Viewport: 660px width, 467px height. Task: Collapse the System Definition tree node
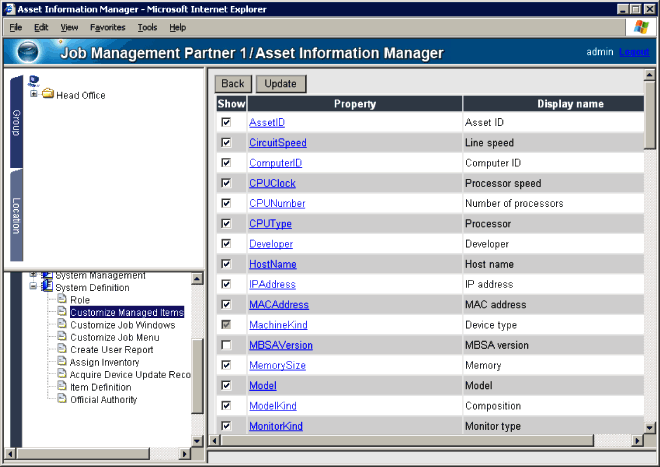[x=33, y=287]
